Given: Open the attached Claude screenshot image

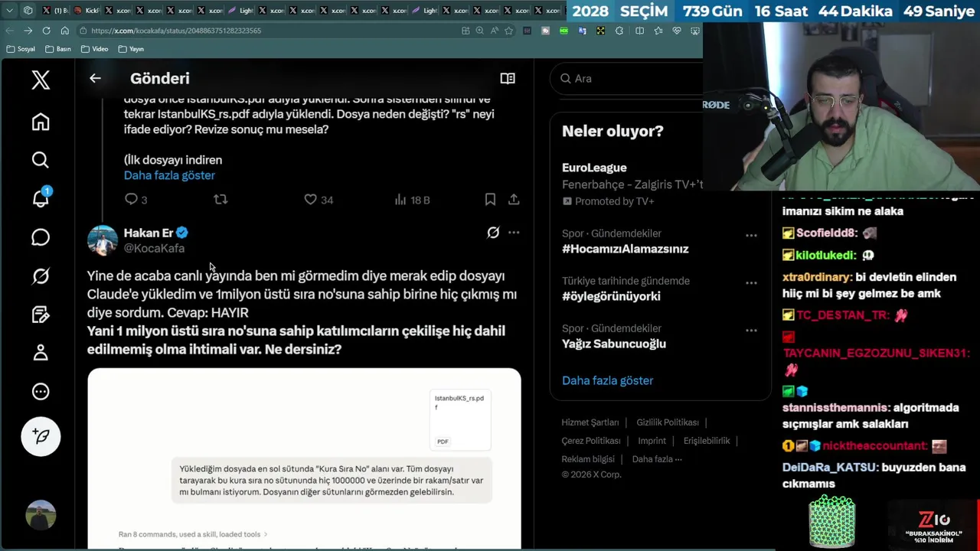Looking at the screenshot, I should tap(304, 458).
